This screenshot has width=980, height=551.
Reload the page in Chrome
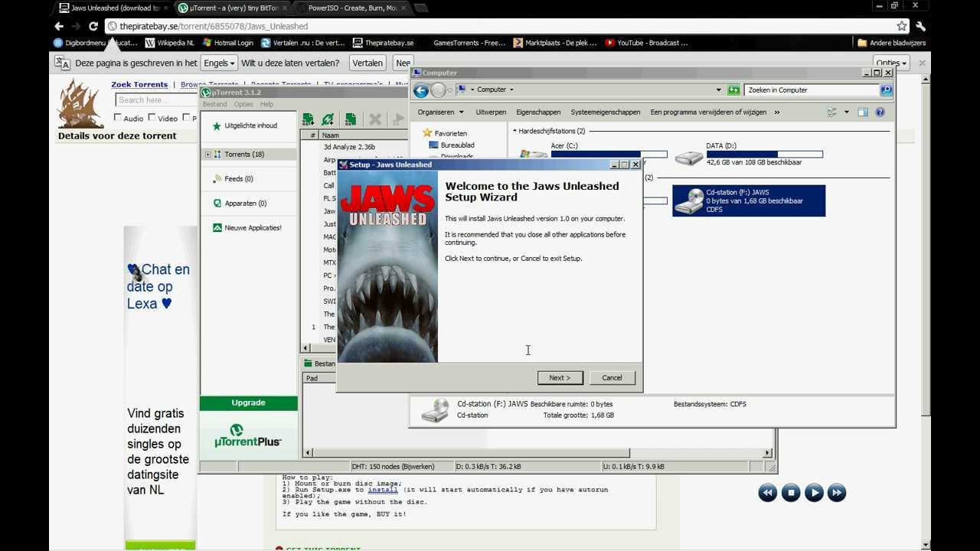coord(93,26)
